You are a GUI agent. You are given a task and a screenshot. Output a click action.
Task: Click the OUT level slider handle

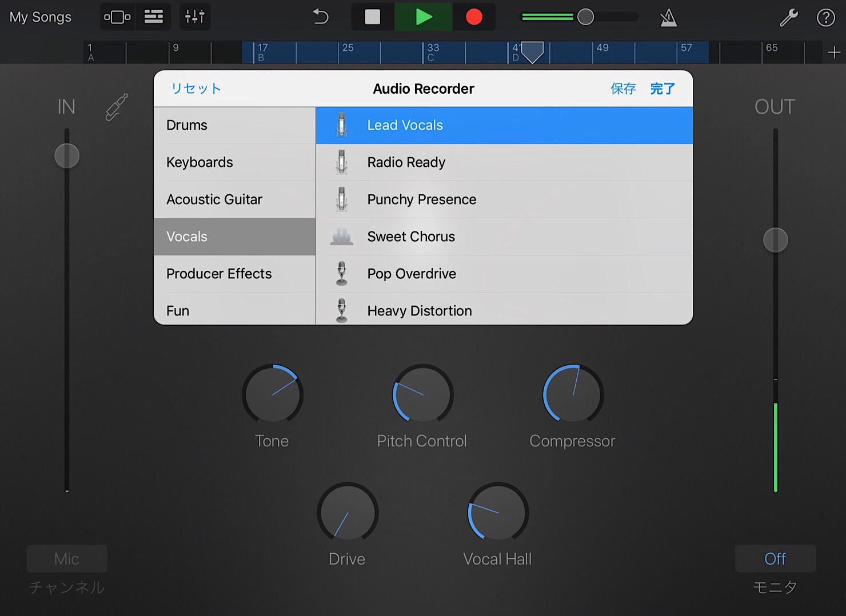776,240
